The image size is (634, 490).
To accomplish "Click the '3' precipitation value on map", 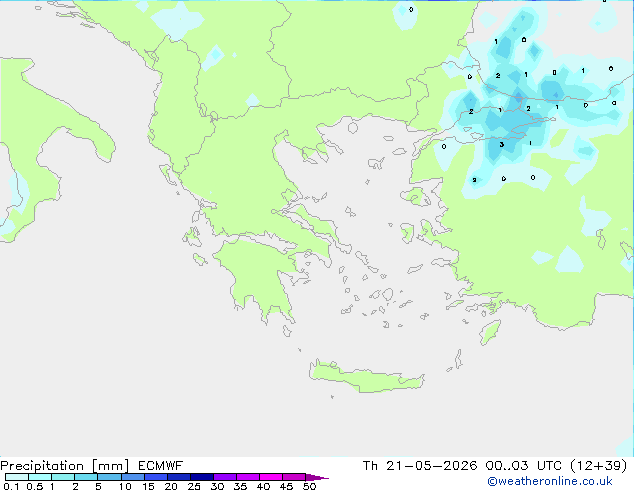I will tap(502, 144).
